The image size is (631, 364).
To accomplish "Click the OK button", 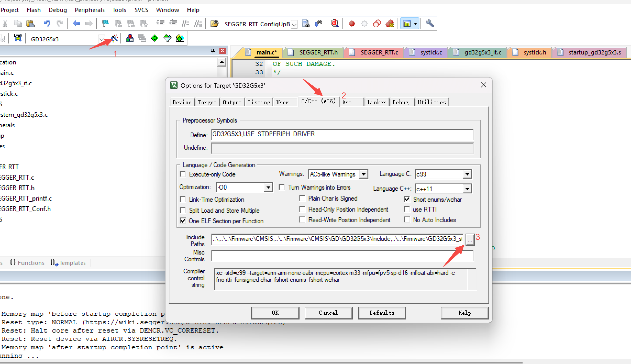I will [275, 313].
